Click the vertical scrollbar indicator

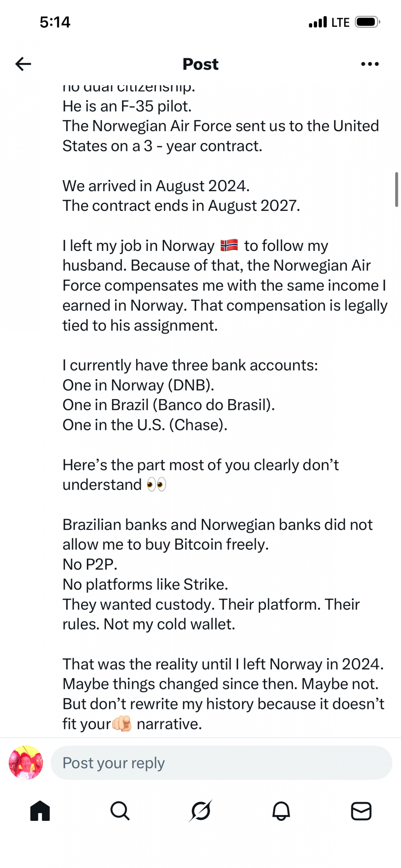(x=396, y=189)
